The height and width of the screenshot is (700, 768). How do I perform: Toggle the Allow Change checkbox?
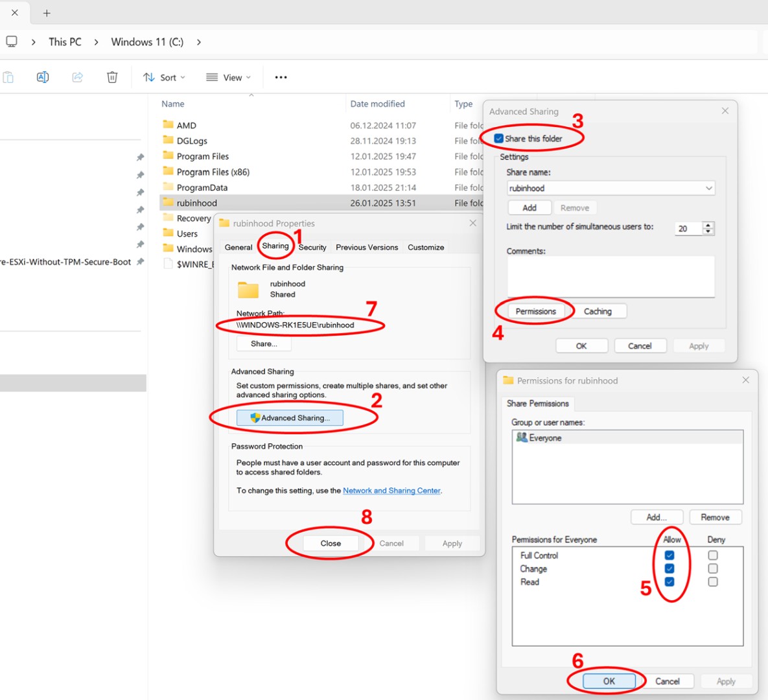[669, 568]
